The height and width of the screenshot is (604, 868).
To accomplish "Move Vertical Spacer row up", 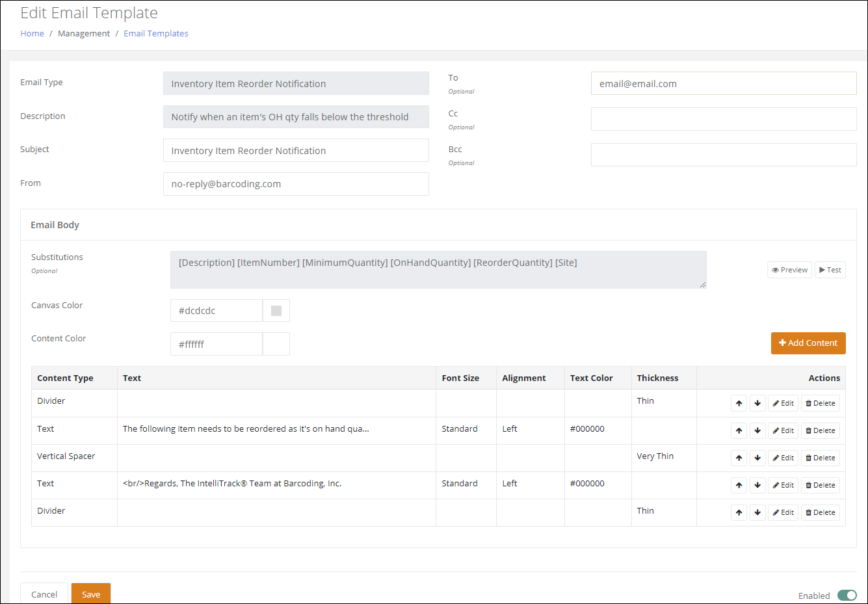I will (x=739, y=458).
